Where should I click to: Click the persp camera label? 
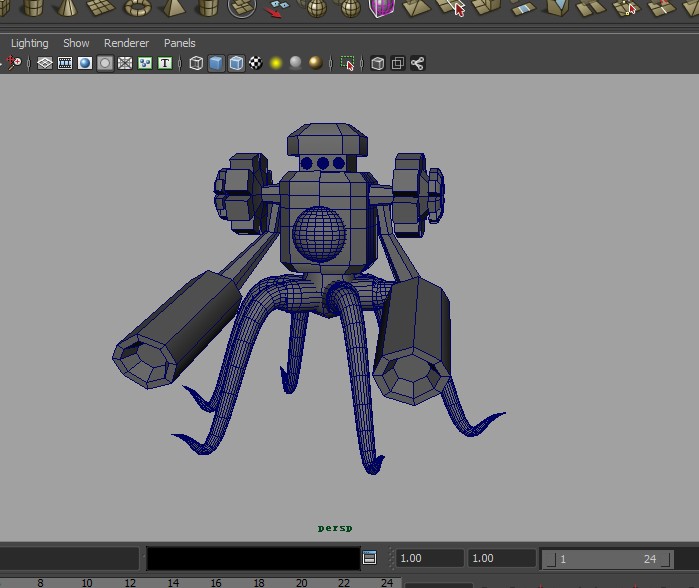coord(335,528)
